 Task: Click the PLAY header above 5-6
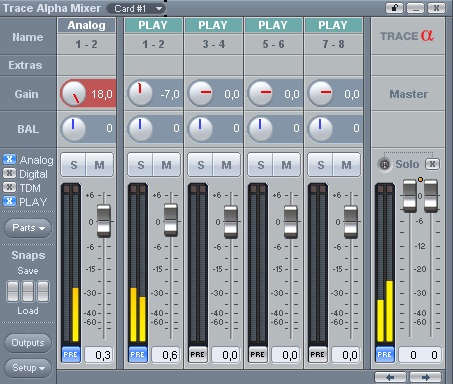click(x=273, y=25)
